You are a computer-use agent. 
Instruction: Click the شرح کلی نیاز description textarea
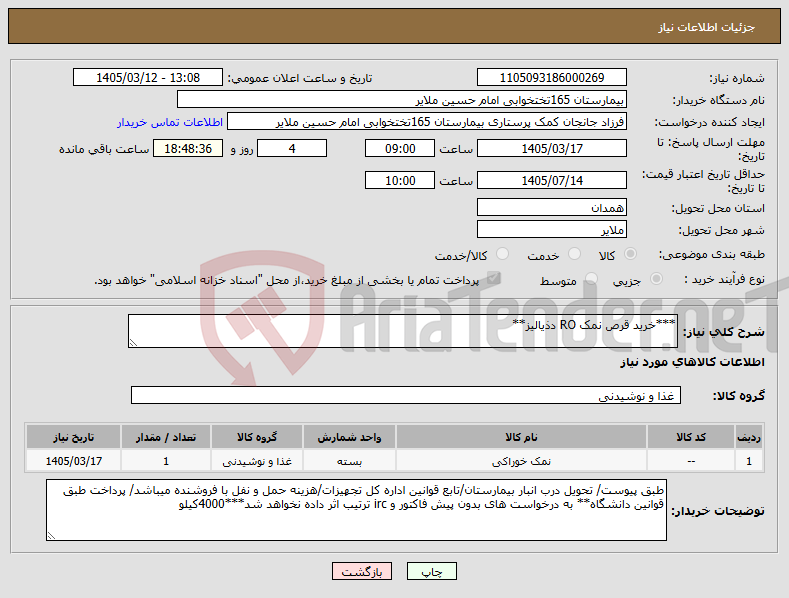(x=403, y=331)
